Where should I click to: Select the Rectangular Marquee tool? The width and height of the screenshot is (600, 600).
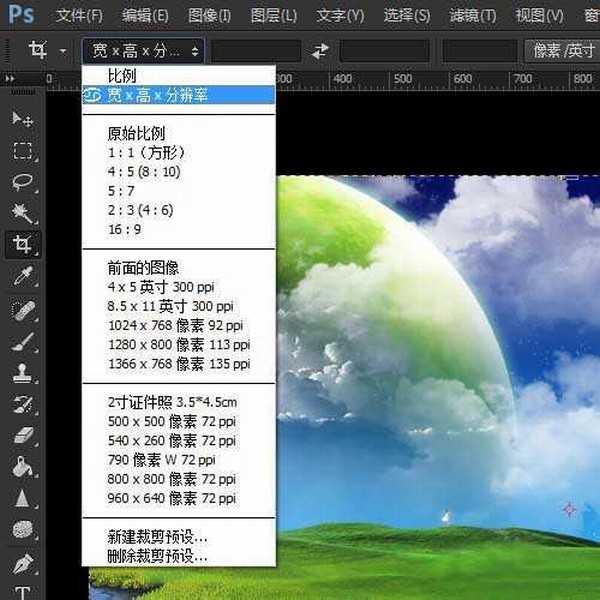point(22,151)
